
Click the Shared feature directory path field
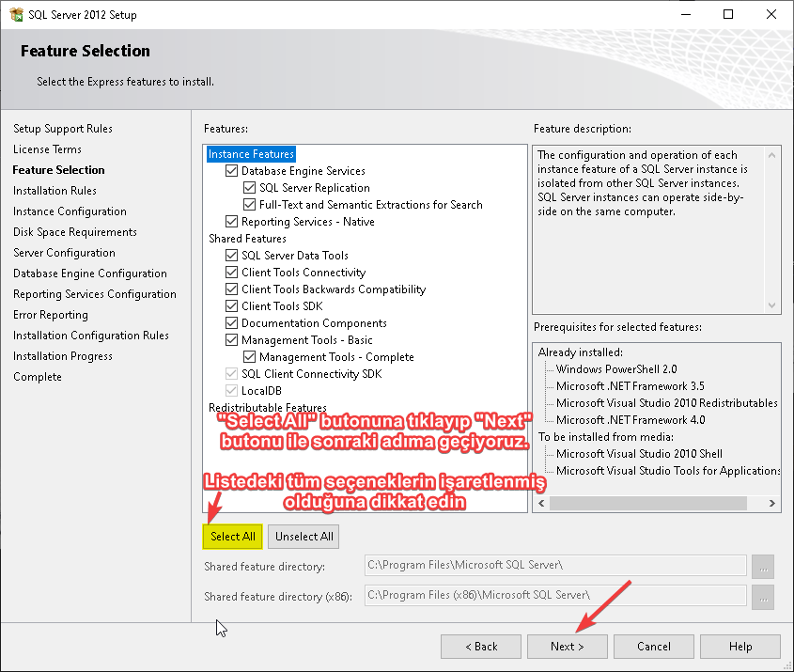(x=554, y=566)
